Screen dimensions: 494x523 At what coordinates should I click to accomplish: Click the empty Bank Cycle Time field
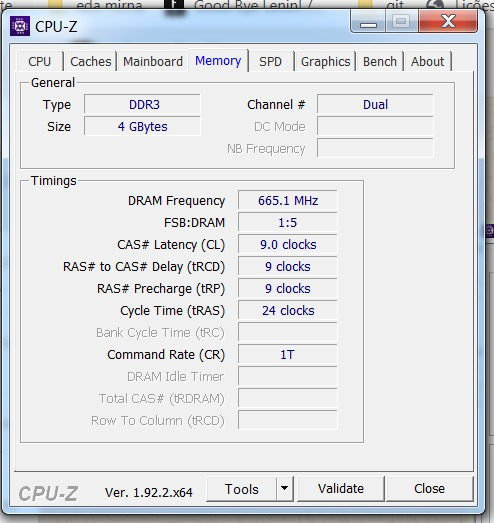tap(288, 333)
